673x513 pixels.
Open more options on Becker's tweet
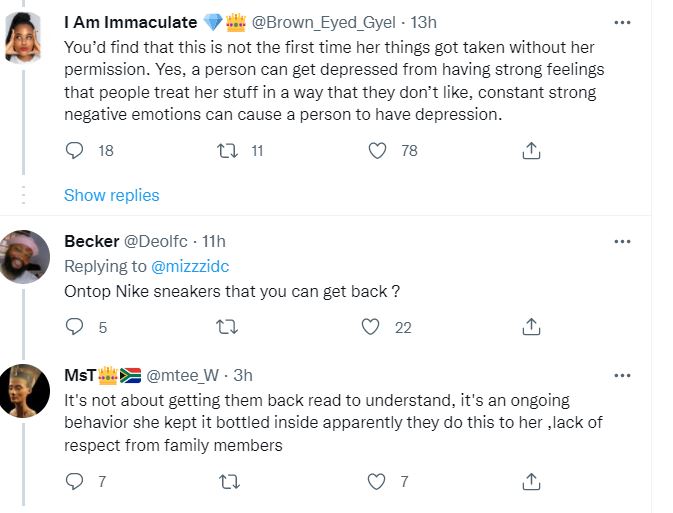[622, 241]
